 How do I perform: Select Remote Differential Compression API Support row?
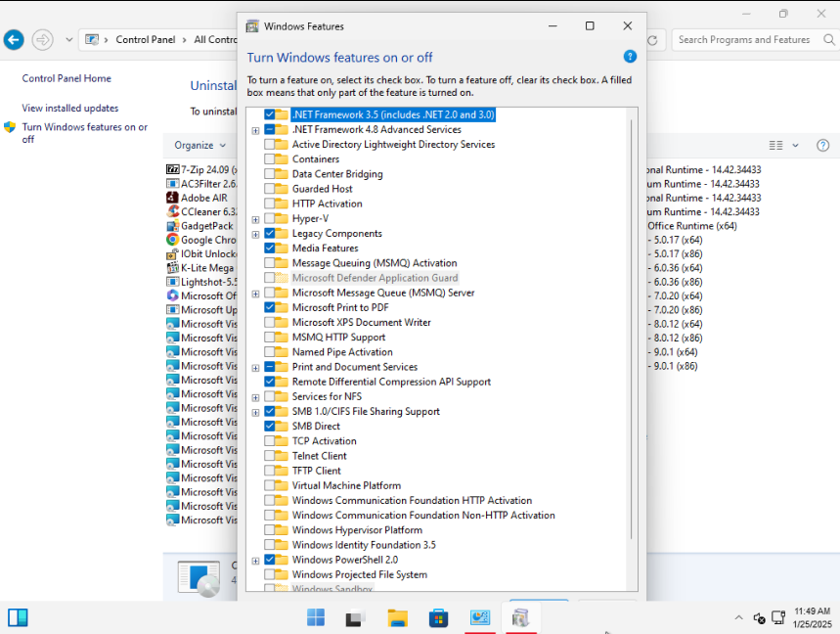tap(391, 382)
